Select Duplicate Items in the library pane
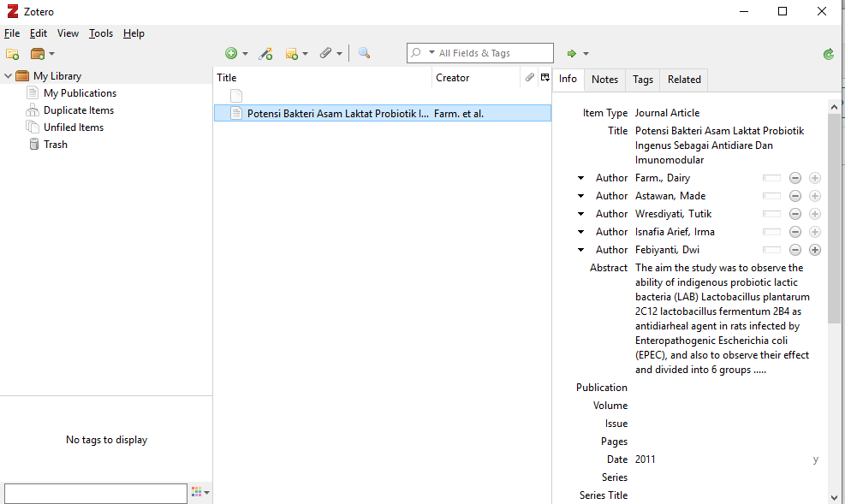Image resolution: width=845 pixels, height=504 pixels. click(x=78, y=110)
